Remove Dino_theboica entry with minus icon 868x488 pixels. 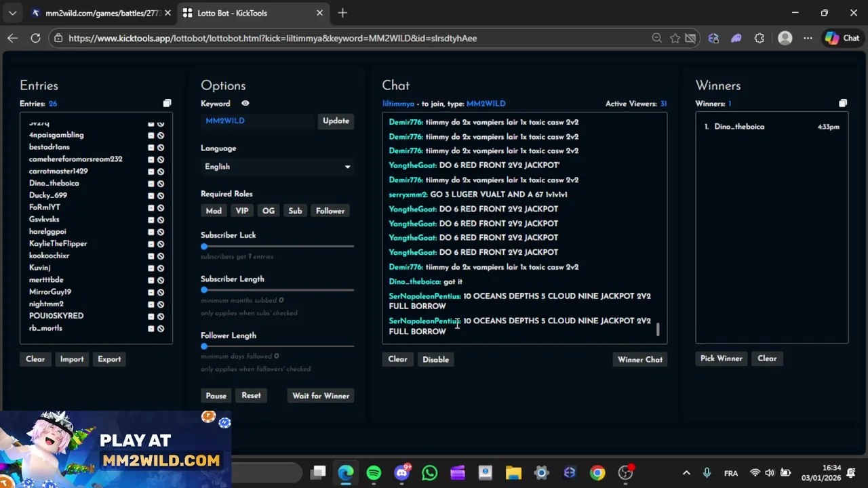pyautogui.click(x=151, y=184)
